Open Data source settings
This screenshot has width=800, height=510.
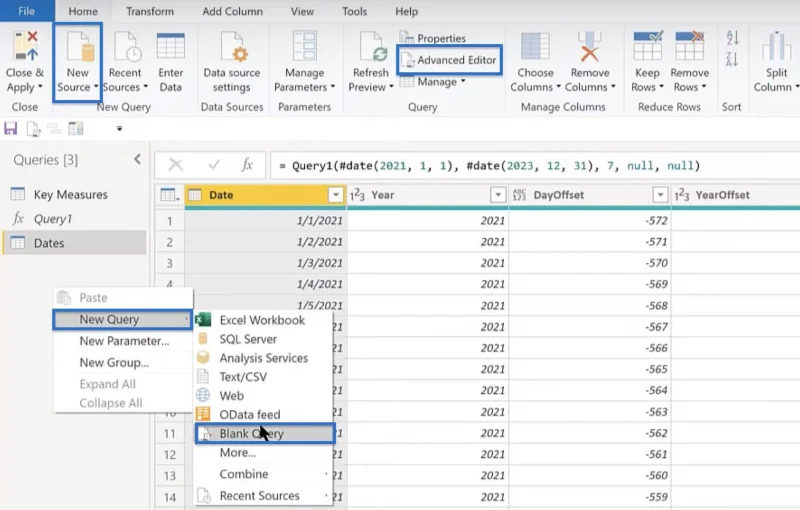[232, 62]
